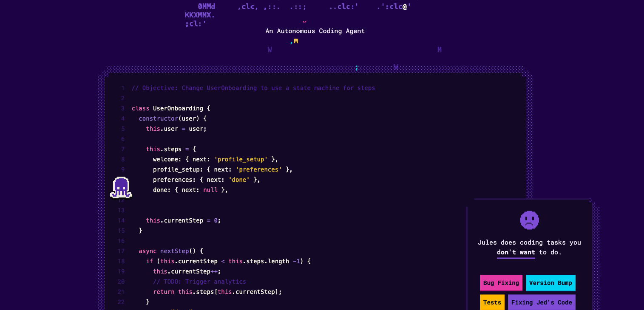
Task: Click the "KKXMMX." ASCII art text
Action: [199, 15]
